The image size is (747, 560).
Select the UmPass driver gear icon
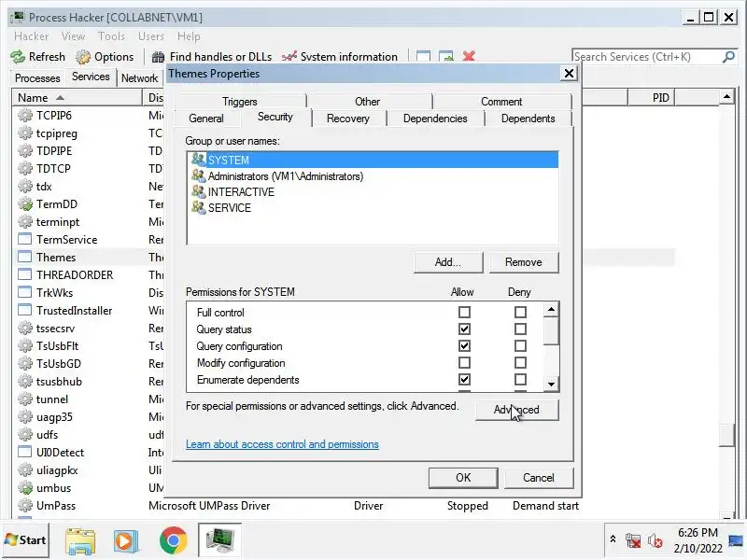(25, 505)
